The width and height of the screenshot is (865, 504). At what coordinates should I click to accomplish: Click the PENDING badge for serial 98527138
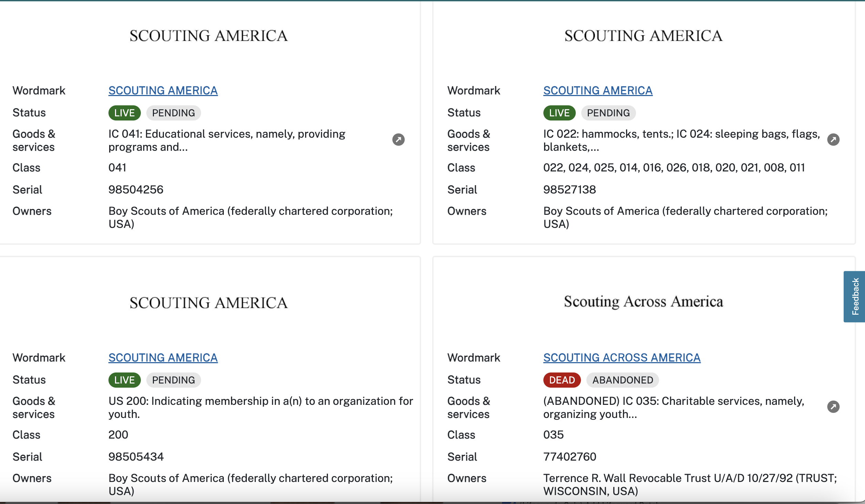click(608, 113)
